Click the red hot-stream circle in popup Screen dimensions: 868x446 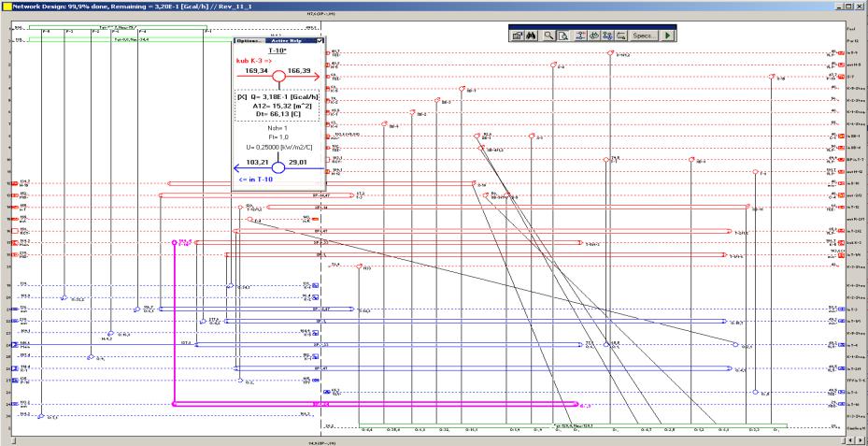point(277,76)
